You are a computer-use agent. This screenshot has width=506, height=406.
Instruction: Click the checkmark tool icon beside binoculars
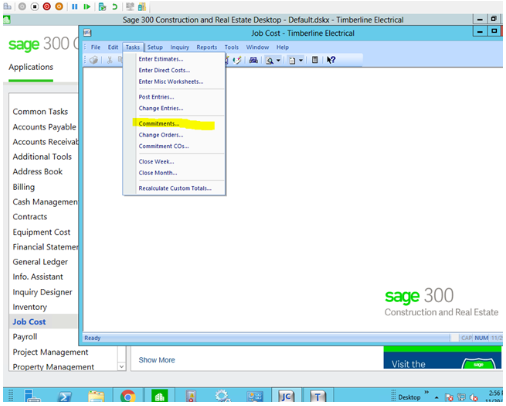[x=237, y=60]
